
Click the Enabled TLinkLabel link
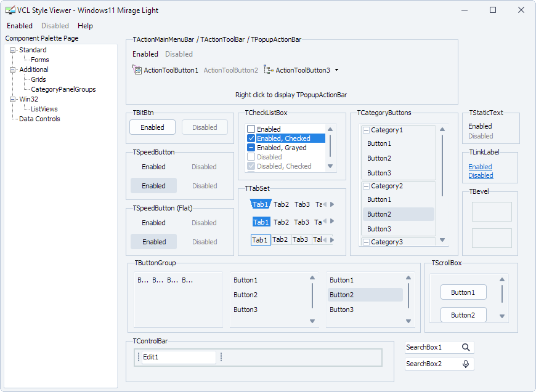(480, 167)
